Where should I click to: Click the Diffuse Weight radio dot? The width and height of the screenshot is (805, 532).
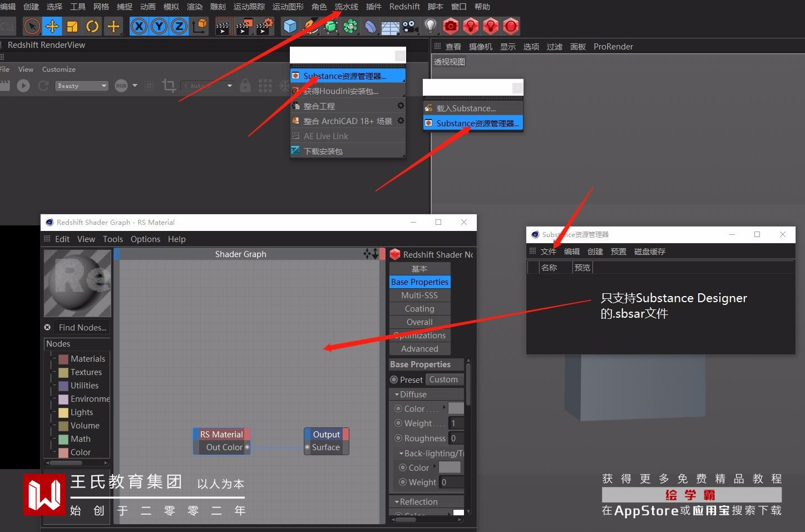pos(398,423)
